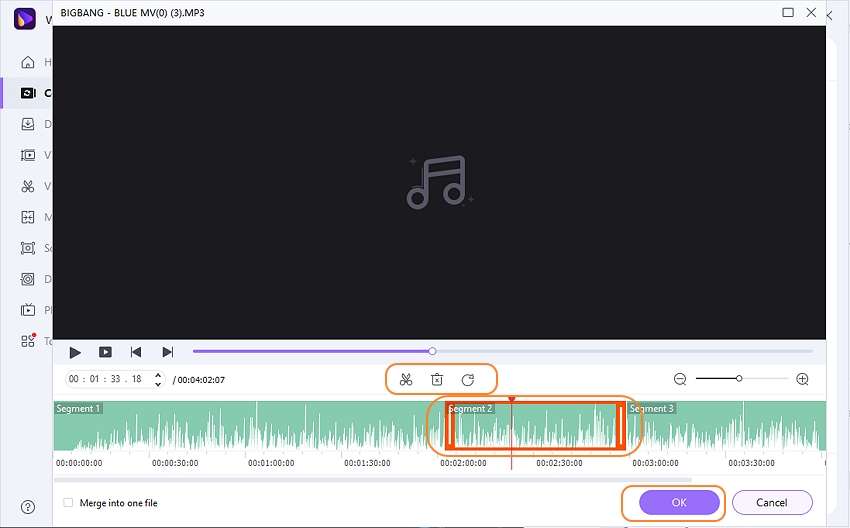
Task: Zoom out the timeline with minus magnifier
Action: click(x=680, y=379)
